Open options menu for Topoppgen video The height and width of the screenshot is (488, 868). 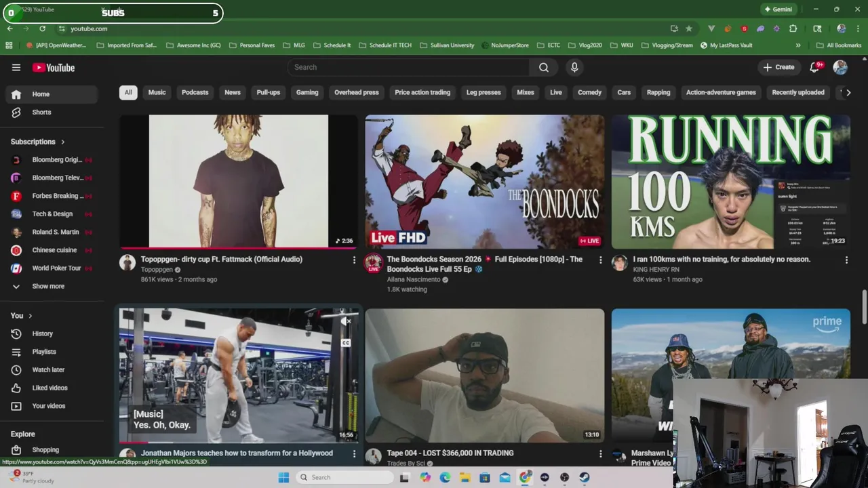(354, 260)
